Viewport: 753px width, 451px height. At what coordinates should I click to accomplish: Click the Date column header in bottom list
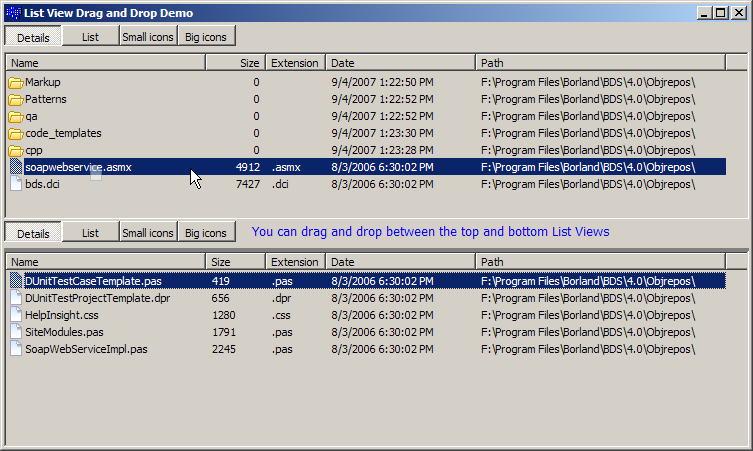tap(400, 262)
